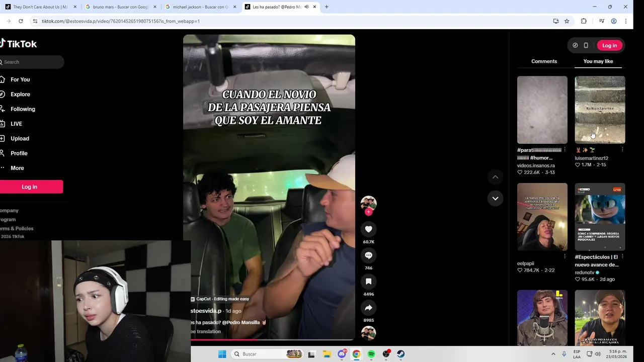Click the TikTok logo
Viewport: 644px width, 362px height.
pyautogui.click(x=18, y=44)
